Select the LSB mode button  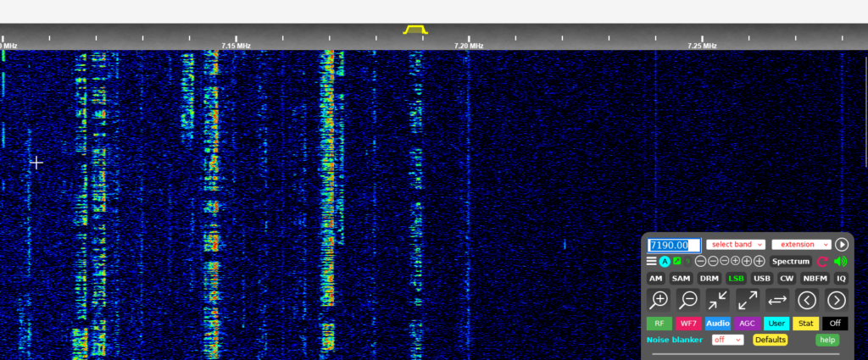tap(737, 279)
